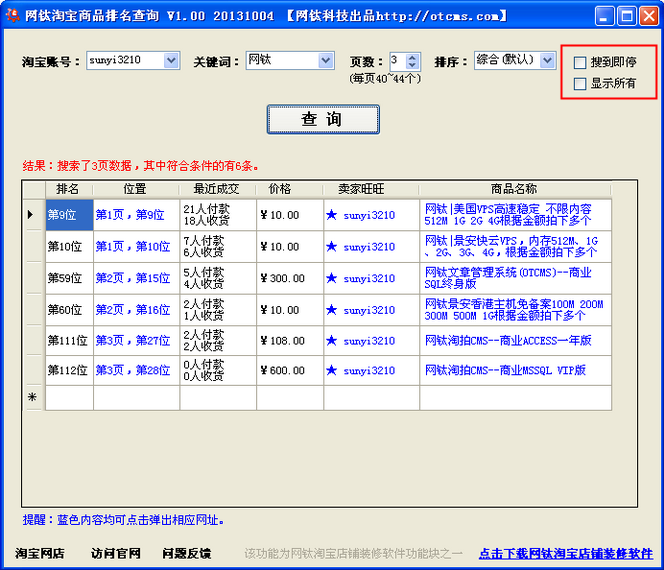Enable the 搜到即停 checkbox

[x=580, y=63]
